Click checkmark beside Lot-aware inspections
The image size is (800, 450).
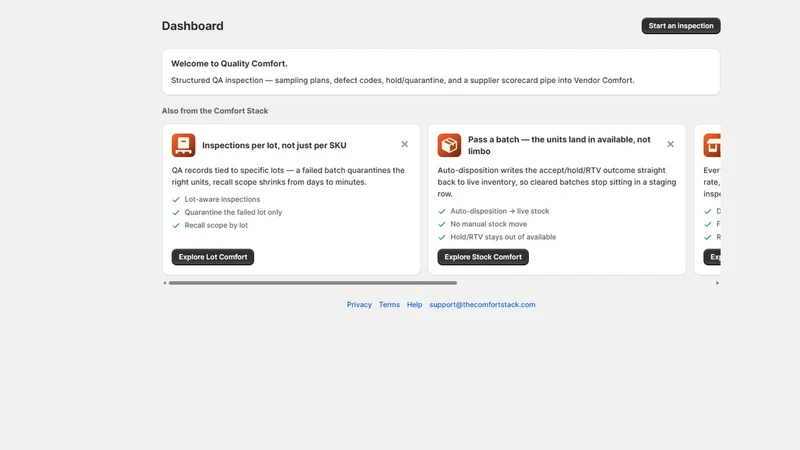tap(176, 199)
